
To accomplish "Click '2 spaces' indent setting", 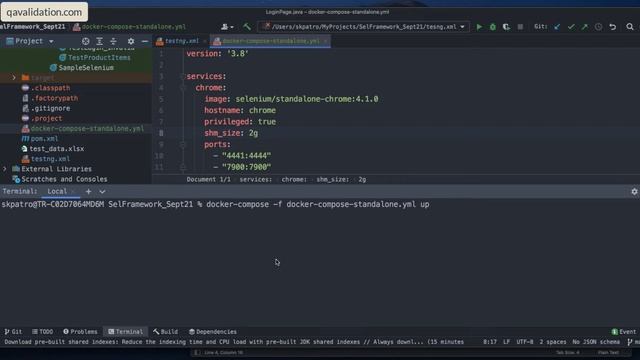I will pos(553,342).
